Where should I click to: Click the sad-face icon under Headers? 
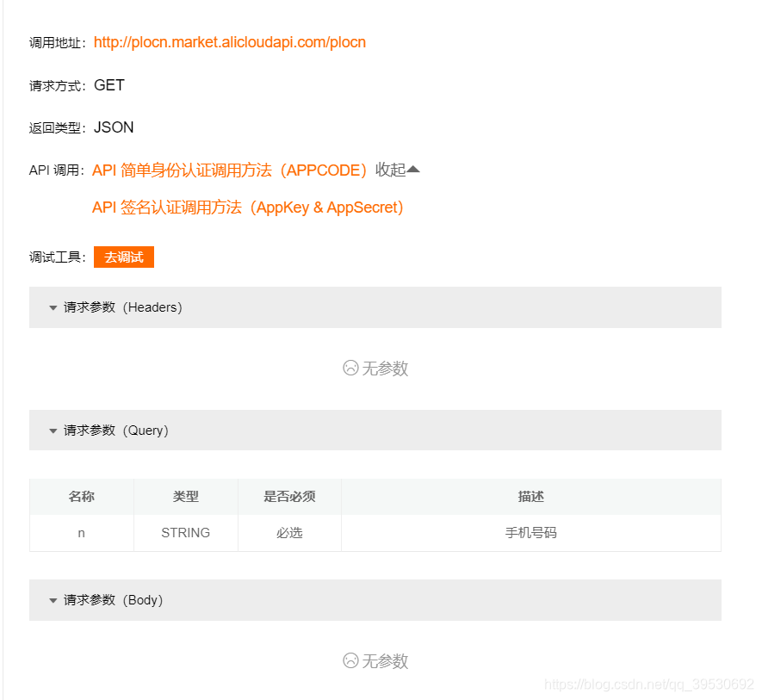(x=350, y=368)
